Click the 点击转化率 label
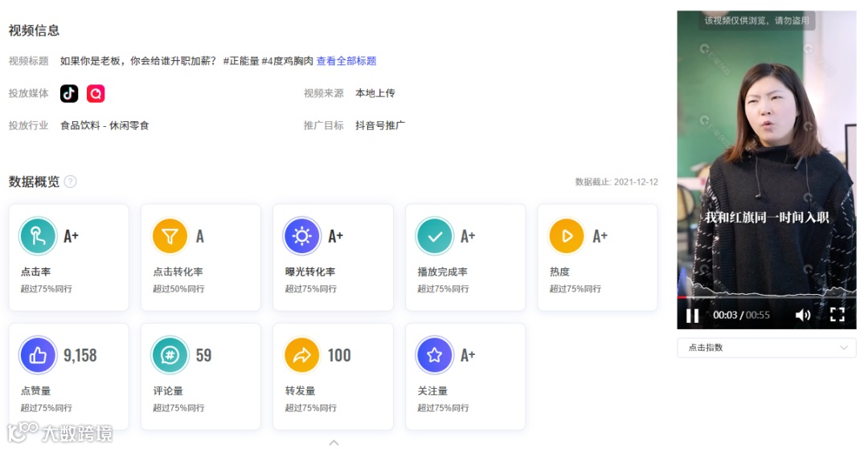This screenshot has height=449, width=868. [178, 272]
